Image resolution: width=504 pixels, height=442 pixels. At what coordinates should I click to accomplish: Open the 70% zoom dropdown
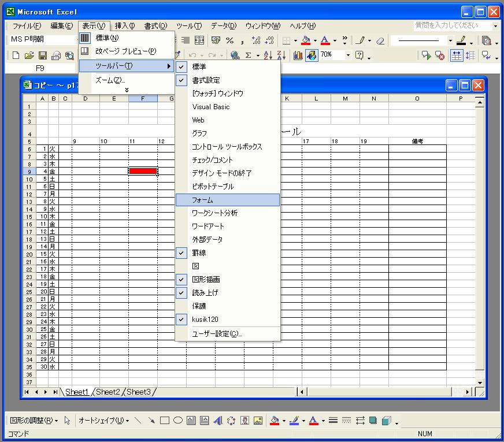point(348,55)
